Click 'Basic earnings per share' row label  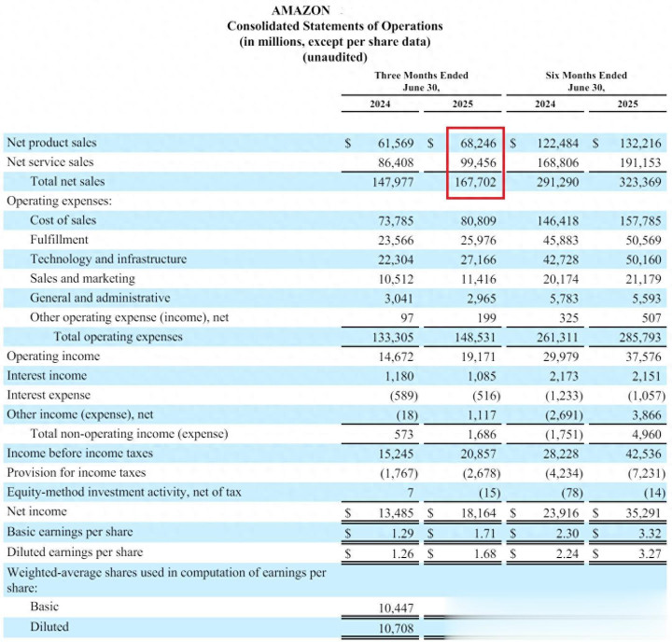pos(70,532)
